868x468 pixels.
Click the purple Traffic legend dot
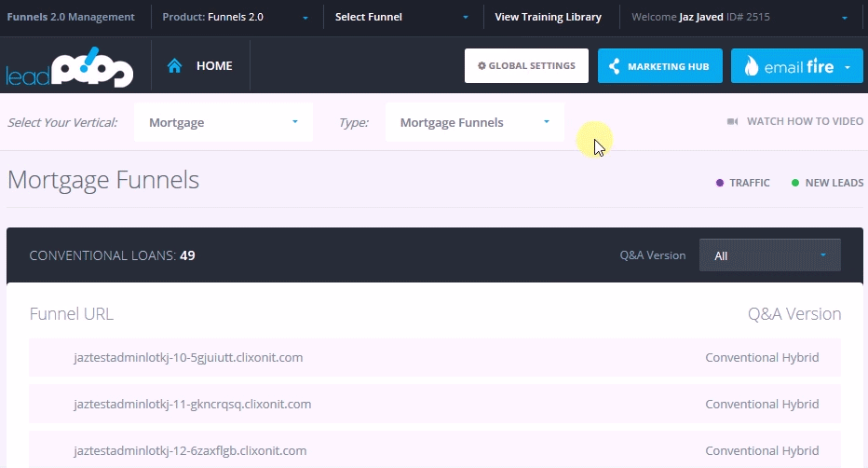[720, 183]
